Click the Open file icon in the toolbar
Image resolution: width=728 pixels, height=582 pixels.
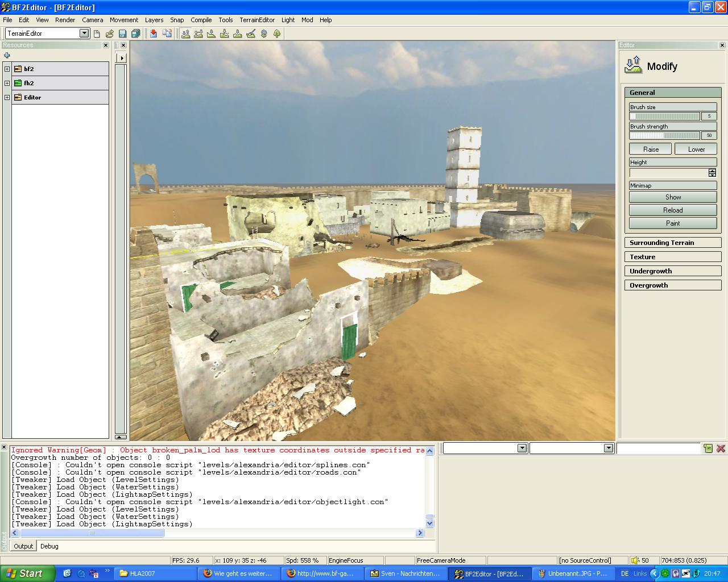[110, 34]
